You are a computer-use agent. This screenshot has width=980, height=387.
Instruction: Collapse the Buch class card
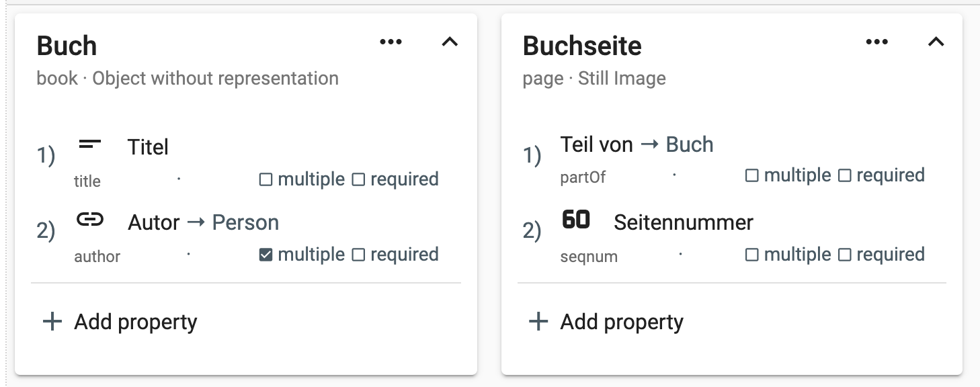pos(450,42)
